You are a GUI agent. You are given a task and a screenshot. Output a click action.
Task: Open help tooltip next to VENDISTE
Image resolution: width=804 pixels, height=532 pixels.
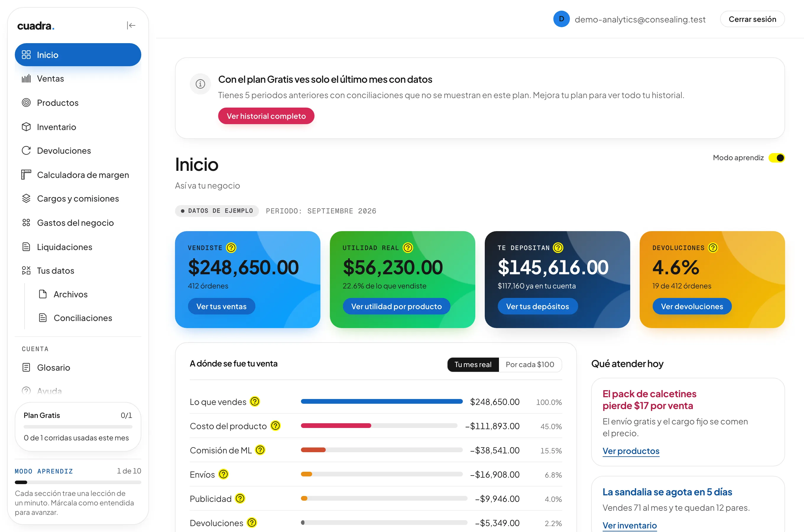point(231,248)
